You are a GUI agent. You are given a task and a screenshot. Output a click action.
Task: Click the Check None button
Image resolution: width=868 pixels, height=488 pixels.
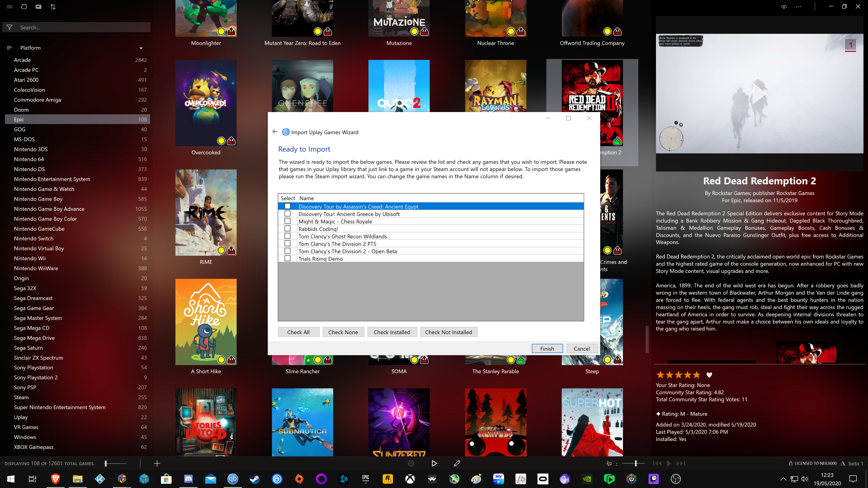pos(343,332)
